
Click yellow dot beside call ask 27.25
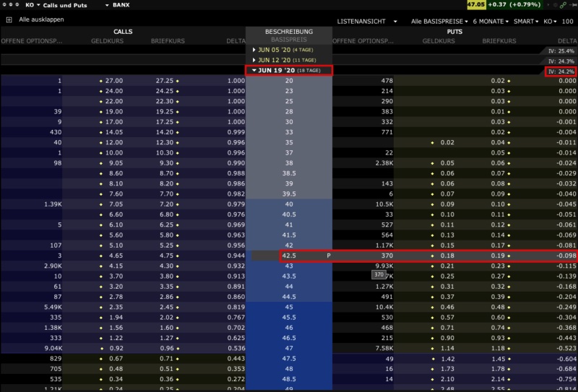[x=177, y=81]
